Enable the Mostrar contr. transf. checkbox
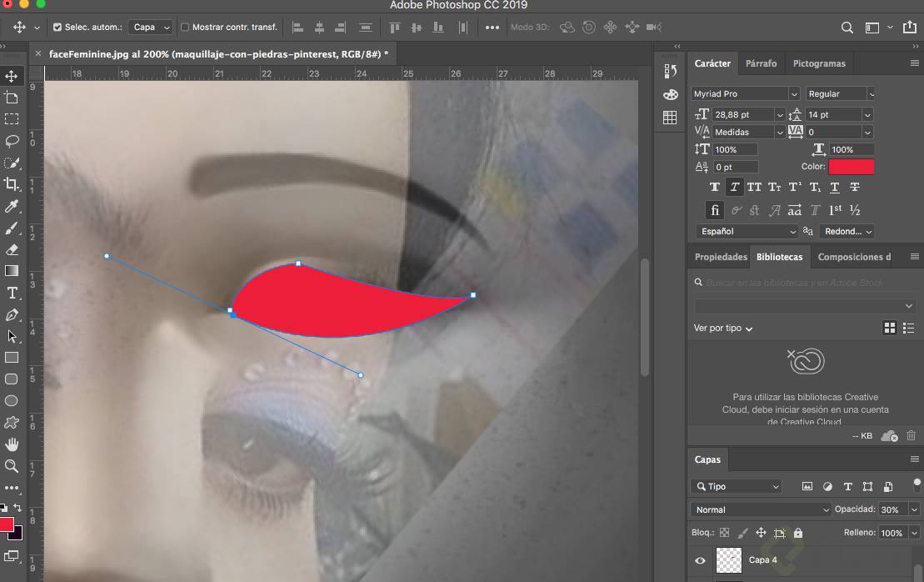924x582 pixels. coord(183,26)
